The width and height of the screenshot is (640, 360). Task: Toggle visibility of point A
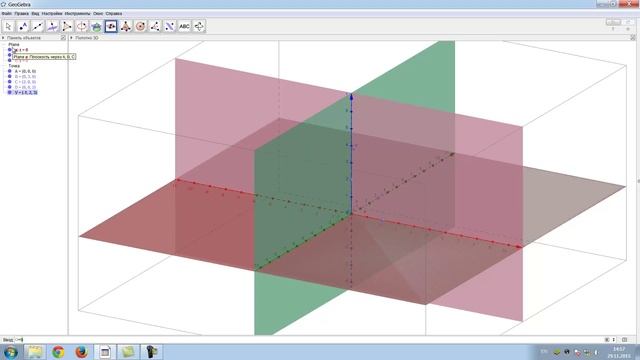(x=9, y=71)
